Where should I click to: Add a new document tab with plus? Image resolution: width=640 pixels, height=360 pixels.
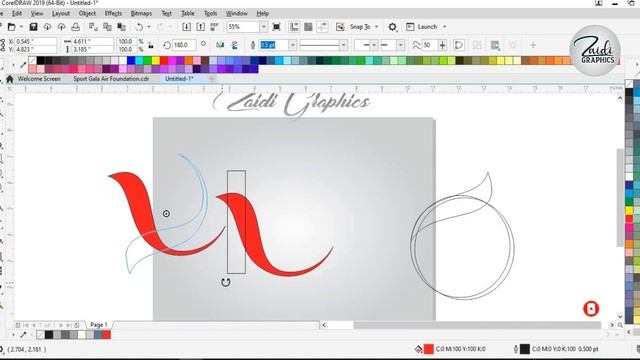(x=211, y=79)
